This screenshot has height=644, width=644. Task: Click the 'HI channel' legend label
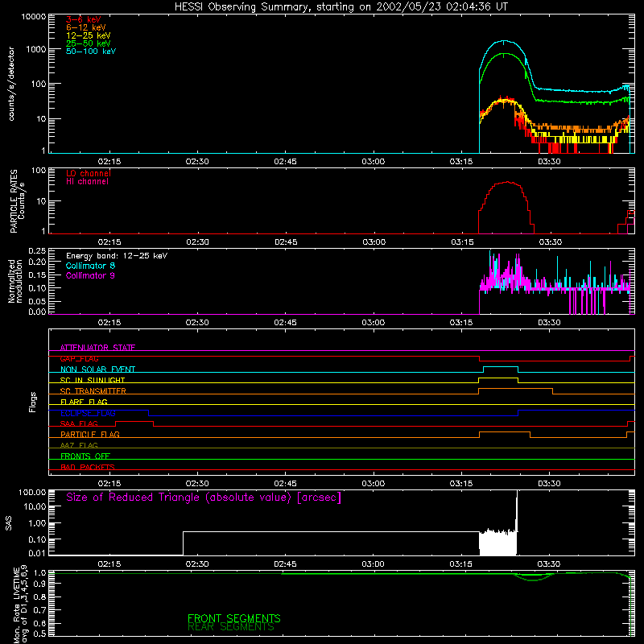[87, 182]
